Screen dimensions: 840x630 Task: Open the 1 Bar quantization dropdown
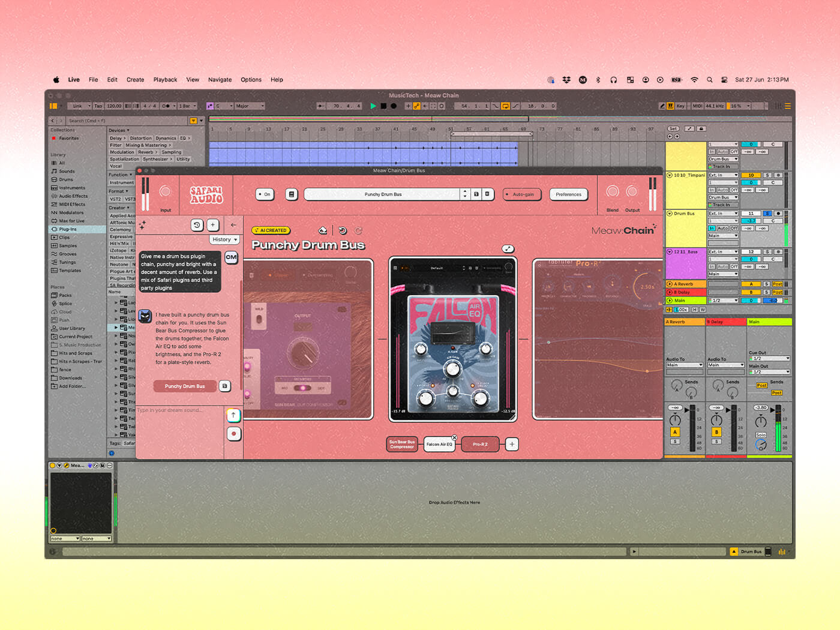(187, 106)
